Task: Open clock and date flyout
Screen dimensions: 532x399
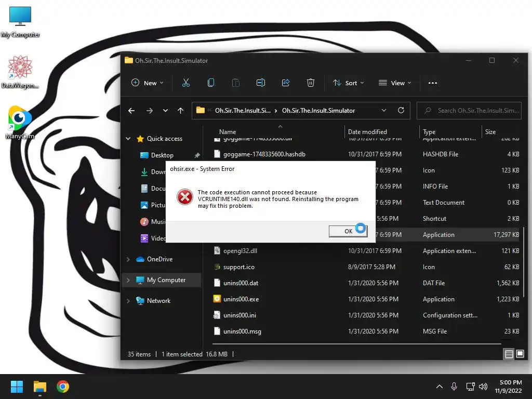Action: tap(508, 387)
